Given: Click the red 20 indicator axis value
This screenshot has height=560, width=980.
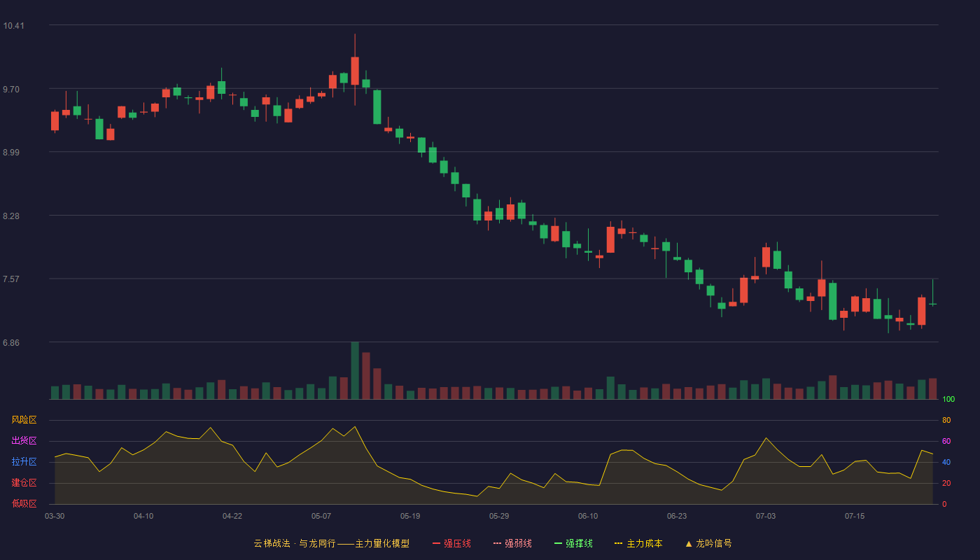Looking at the screenshot, I should click(x=946, y=483).
